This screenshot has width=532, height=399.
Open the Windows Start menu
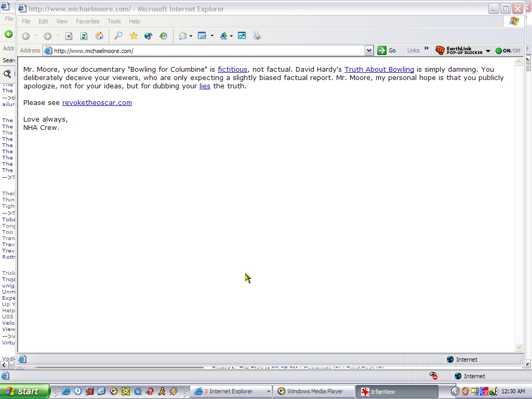click(25, 391)
